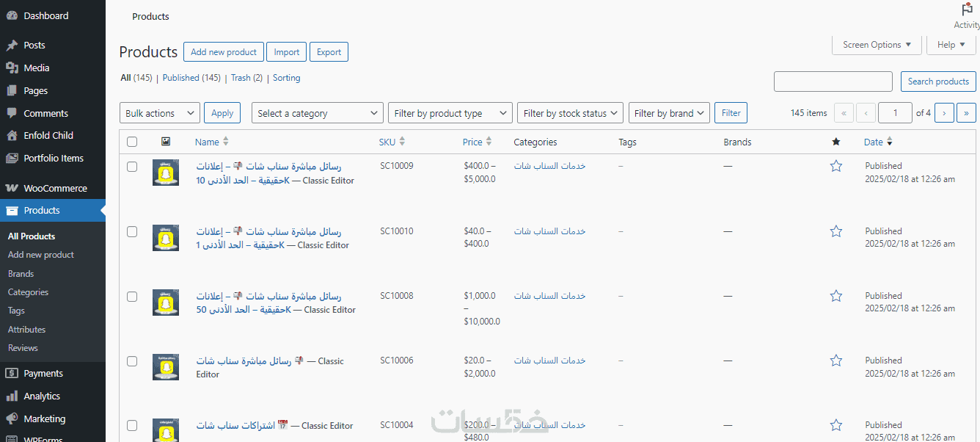Toggle featured star for SKU SC10006
Screen dimensions: 980x442
(x=835, y=361)
